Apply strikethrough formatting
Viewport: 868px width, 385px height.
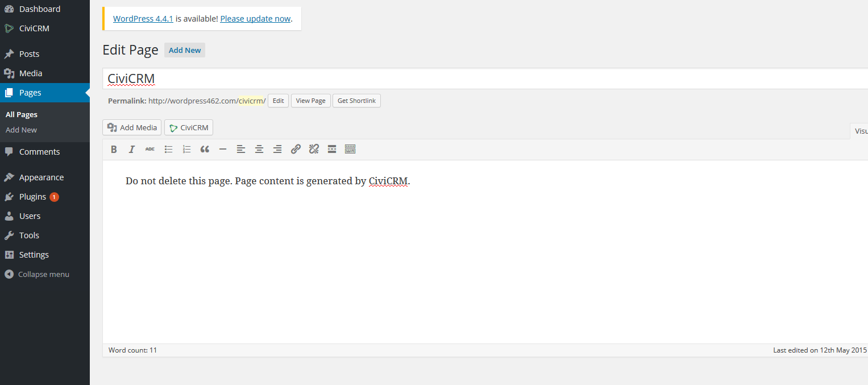[x=150, y=149]
